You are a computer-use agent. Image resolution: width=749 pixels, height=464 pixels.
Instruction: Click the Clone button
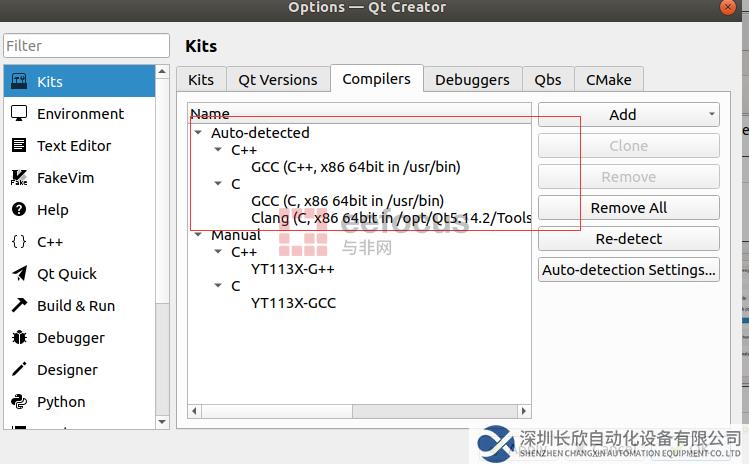click(x=629, y=145)
